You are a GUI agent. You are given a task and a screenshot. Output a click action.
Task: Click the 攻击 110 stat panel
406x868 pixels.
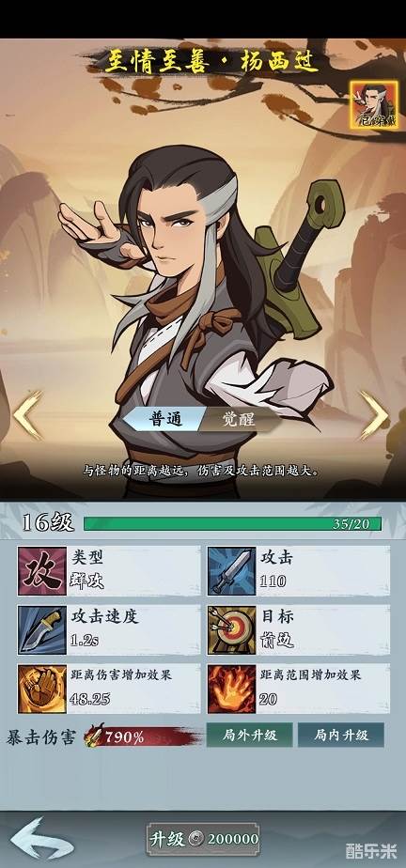299,571
